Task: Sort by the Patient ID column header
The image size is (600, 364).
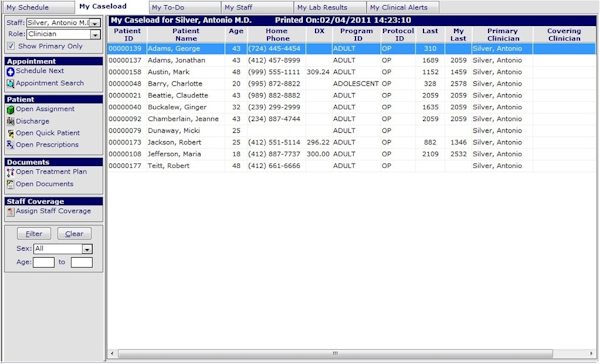Action: point(127,35)
